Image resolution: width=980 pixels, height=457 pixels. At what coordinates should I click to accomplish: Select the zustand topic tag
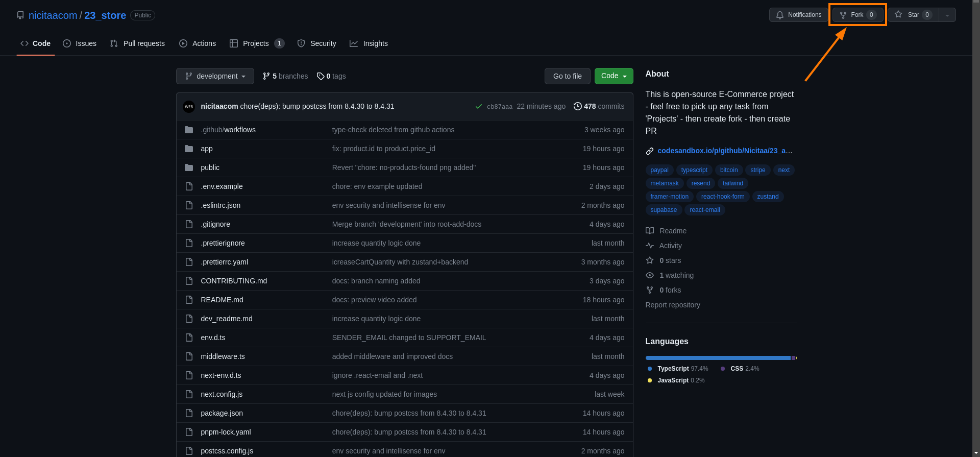point(768,197)
